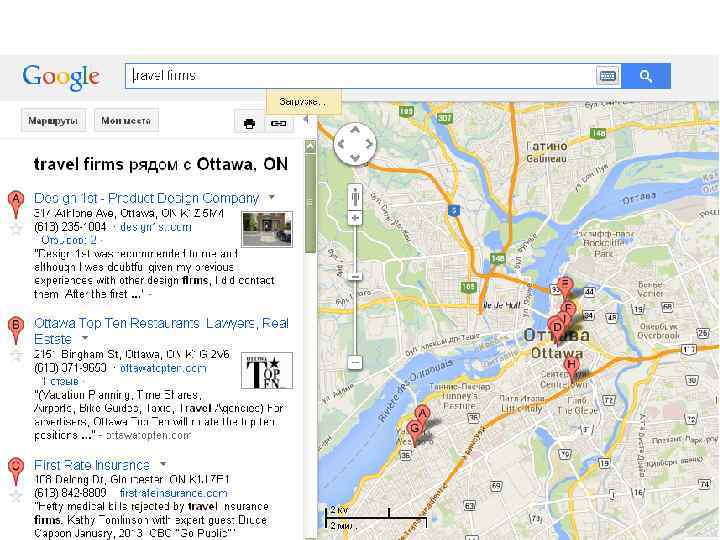The width and height of the screenshot is (720, 540).
Task: Click red marker C in results list
Action: (16, 472)
